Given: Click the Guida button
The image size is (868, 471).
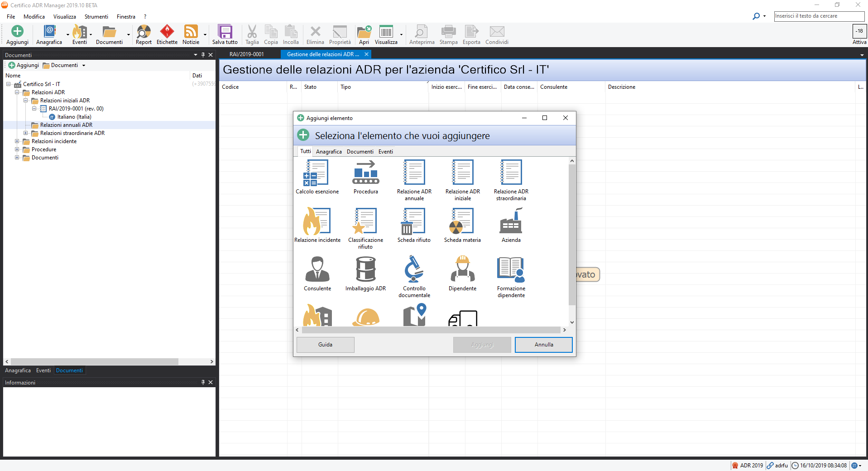Looking at the screenshot, I should 325,345.
